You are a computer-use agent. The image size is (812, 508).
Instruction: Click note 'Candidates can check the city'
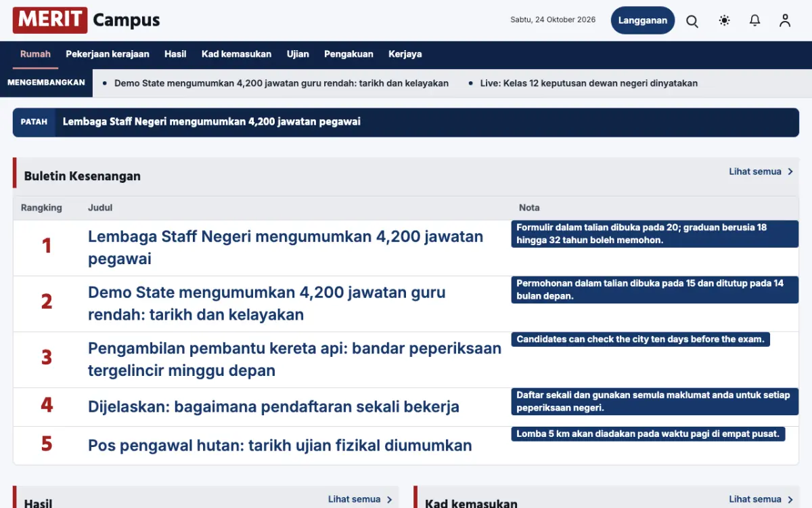[640, 339]
